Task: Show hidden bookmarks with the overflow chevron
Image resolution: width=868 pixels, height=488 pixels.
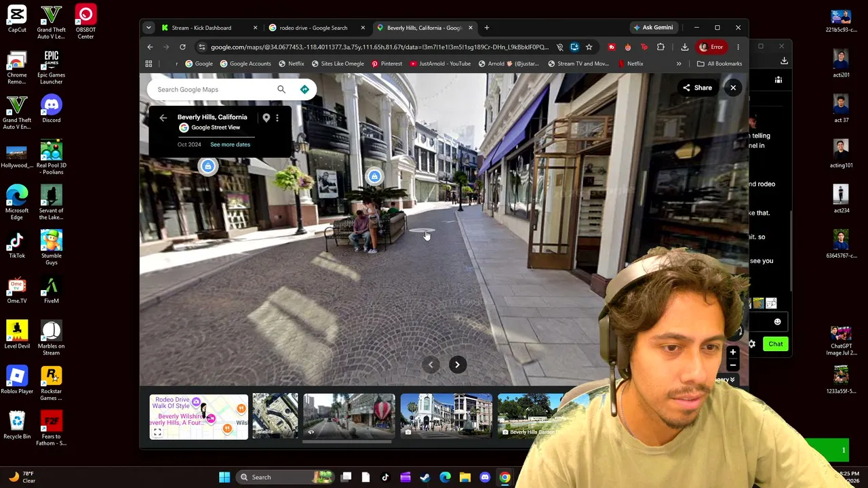Action: click(679, 64)
